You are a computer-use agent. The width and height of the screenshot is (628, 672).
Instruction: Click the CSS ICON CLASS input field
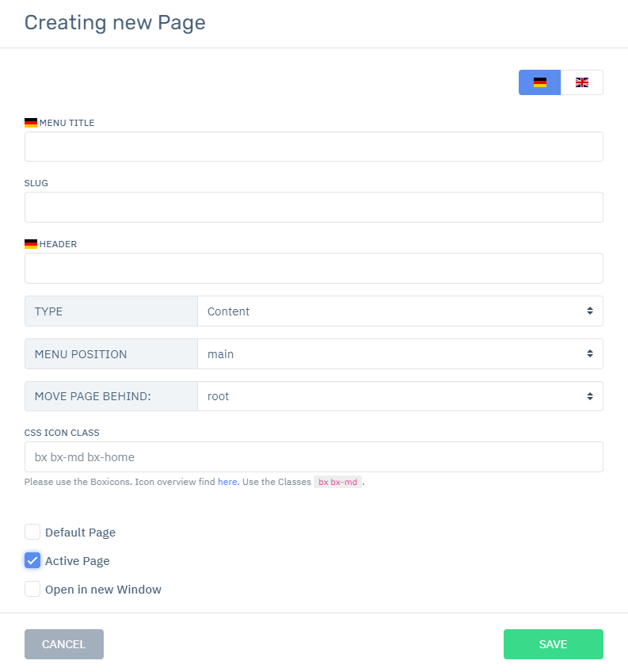314,456
